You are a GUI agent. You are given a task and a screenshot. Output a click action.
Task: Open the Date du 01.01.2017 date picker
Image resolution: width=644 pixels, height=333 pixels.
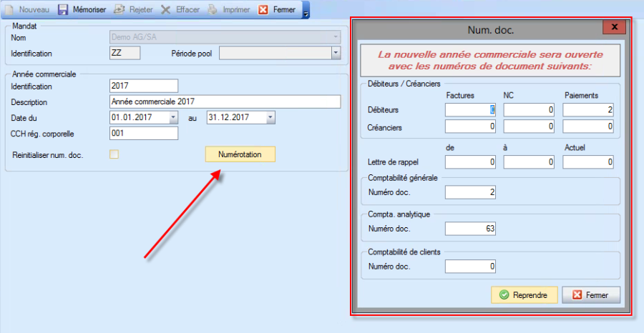coord(173,118)
